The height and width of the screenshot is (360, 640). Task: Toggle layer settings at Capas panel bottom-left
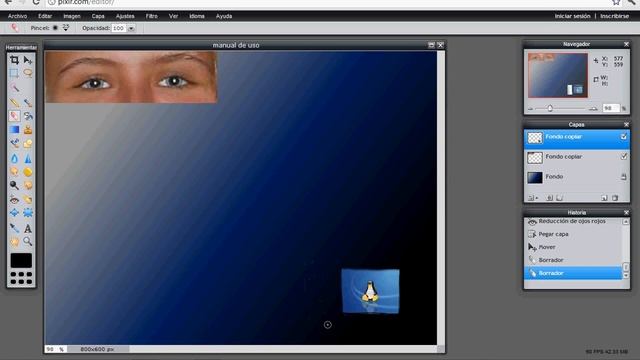tap(532, 198)
